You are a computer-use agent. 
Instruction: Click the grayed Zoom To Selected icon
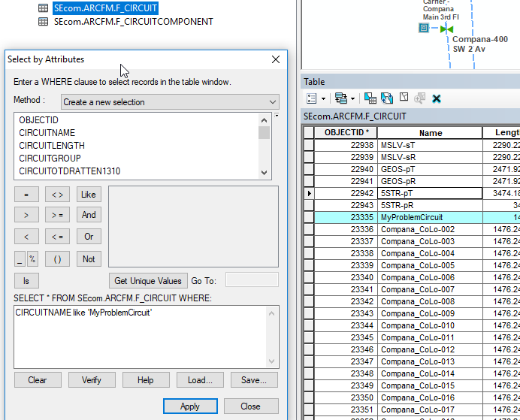(419, 98)
